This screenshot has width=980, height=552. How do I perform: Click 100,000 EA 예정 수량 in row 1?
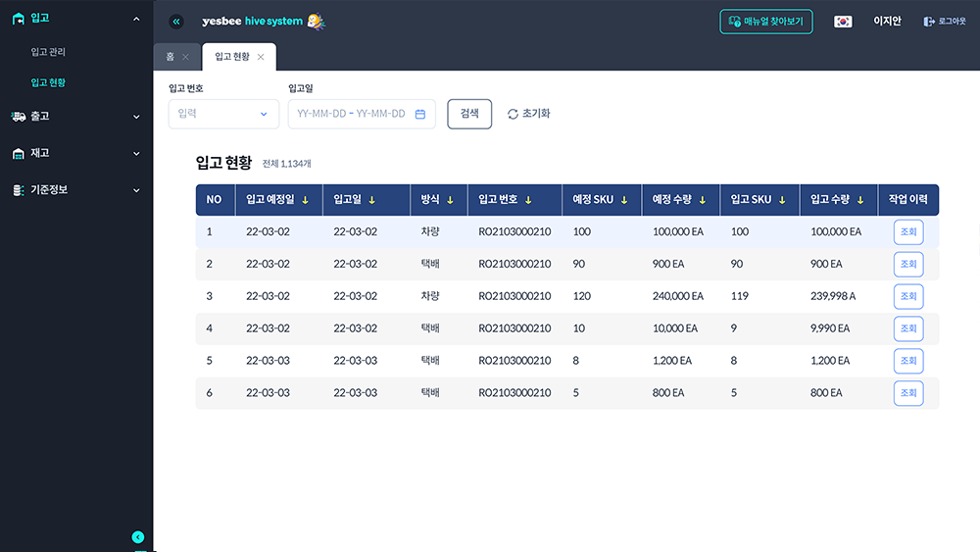tap(678, 232)
